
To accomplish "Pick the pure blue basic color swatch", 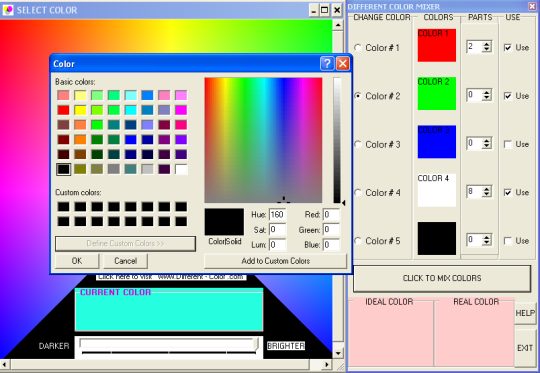I will 131,139.
